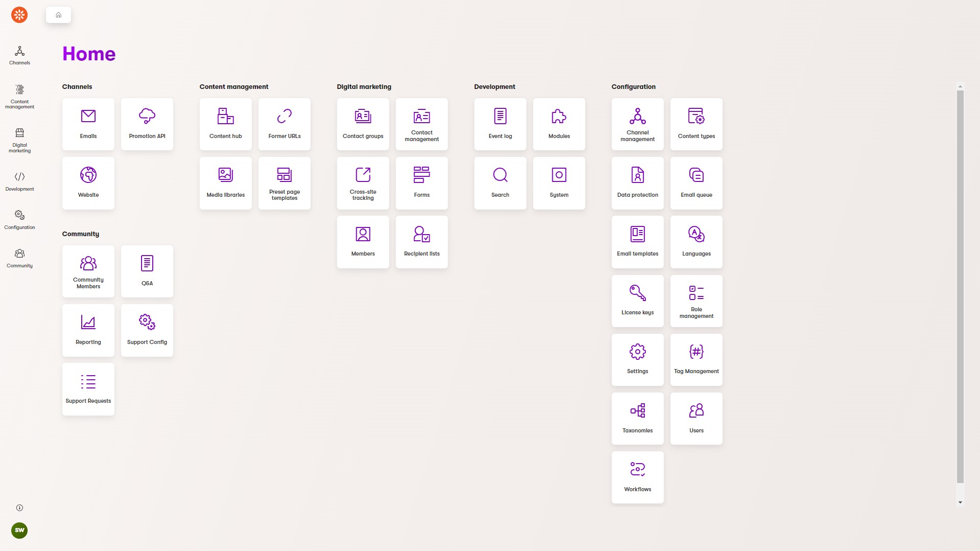Click the scrollbar up arrow

coord(960,87)
